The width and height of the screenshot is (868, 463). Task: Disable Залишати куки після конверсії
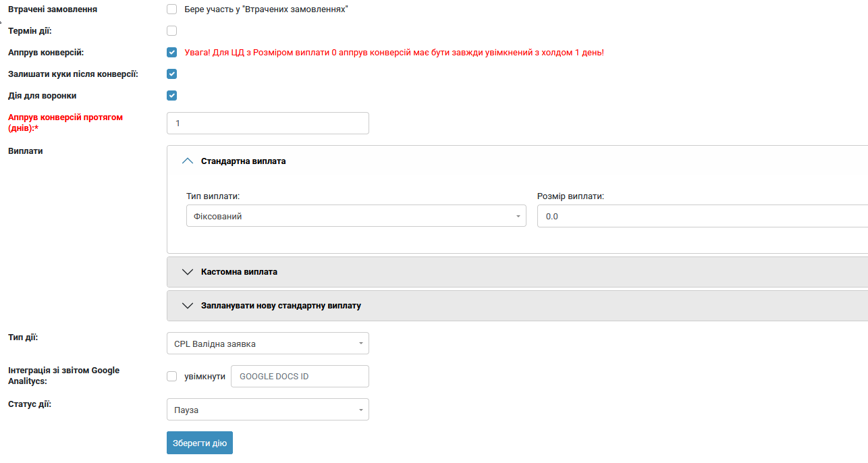click(171, 74)
